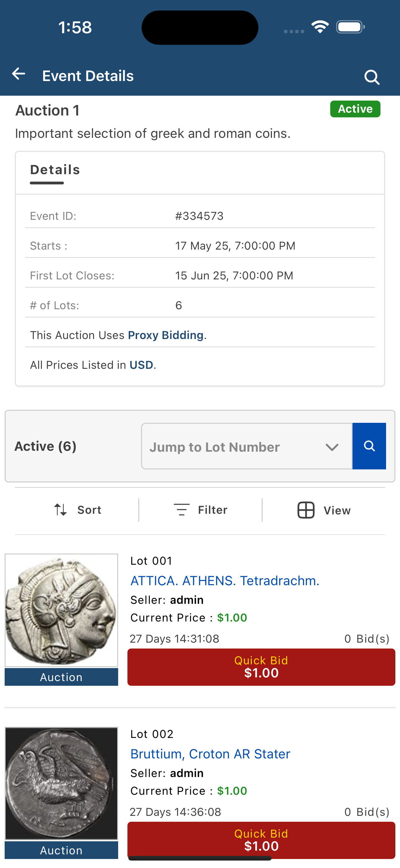Tap the battery status icon
The height and width of the screenshot is (868, 400).
click(350, 27)
